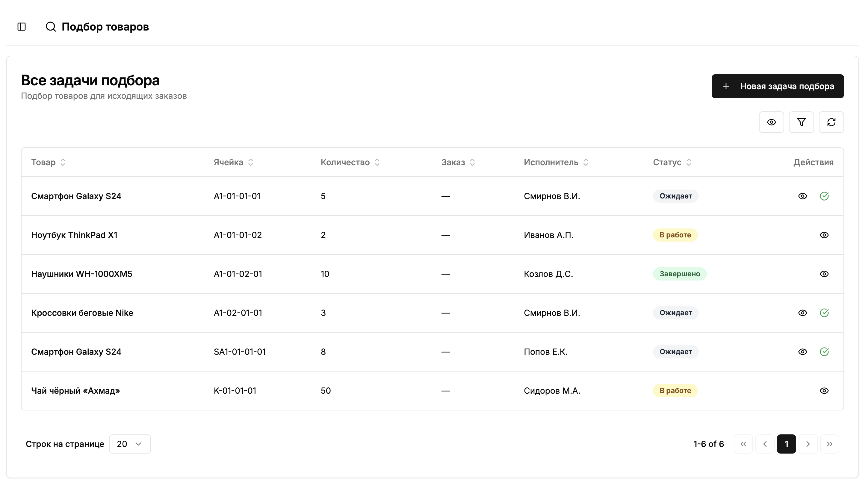Mark Смирнов's Galaxy S24 task complete
The image size is (868, 485).
824,196
